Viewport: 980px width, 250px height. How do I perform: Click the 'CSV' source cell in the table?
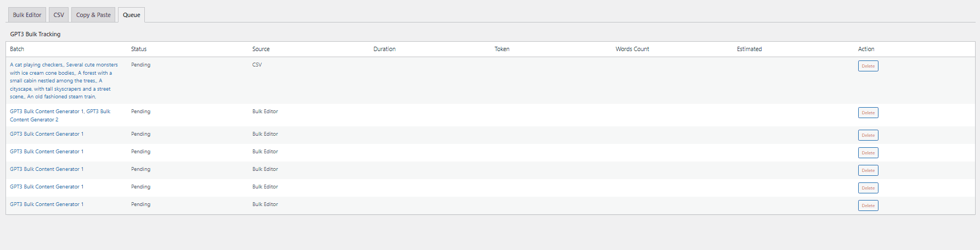(257, 65)
